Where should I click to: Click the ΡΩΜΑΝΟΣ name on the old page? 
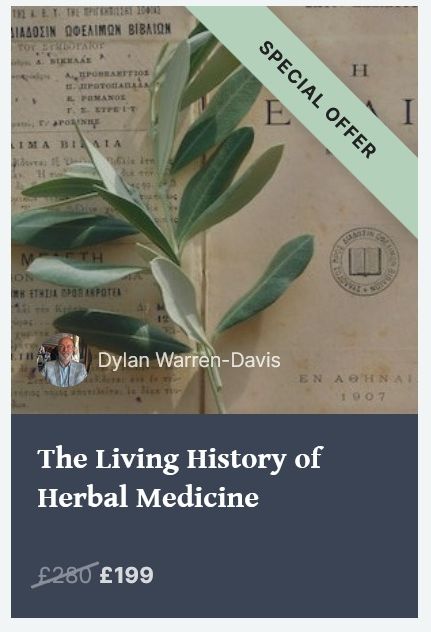point(102,98)
